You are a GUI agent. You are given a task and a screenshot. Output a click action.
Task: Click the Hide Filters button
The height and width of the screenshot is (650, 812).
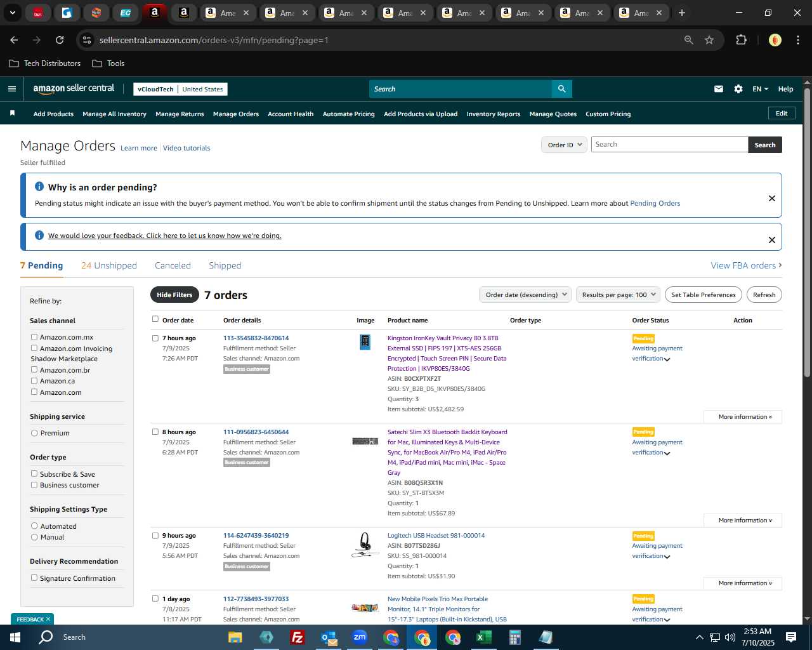click(174, 295)
